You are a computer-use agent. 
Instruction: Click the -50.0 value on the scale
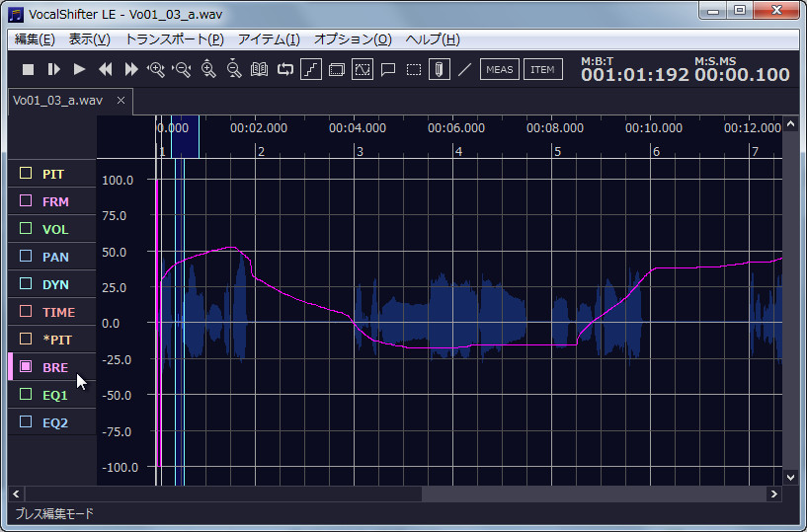(115, 395)
